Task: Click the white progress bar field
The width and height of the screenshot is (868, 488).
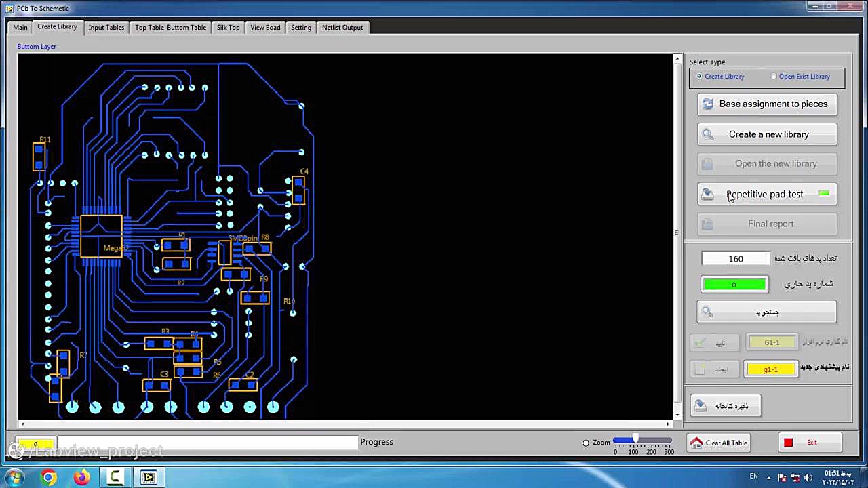Action: click(207, 443)
